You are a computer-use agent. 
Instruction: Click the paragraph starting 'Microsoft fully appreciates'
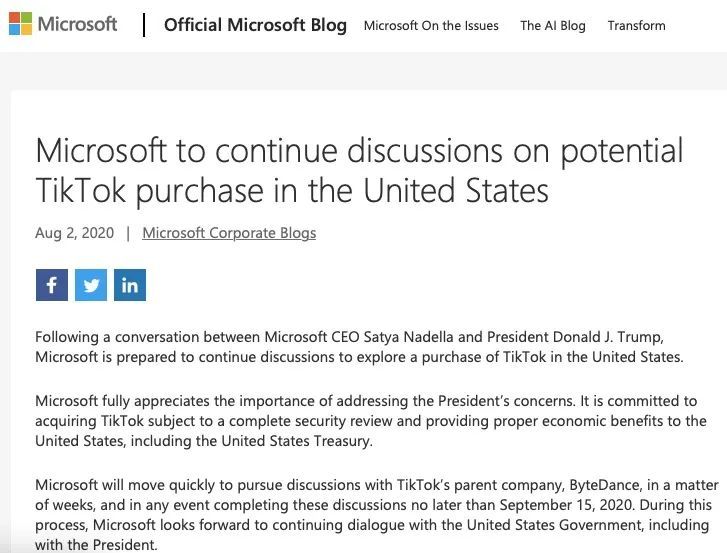[x=371, y=421]
